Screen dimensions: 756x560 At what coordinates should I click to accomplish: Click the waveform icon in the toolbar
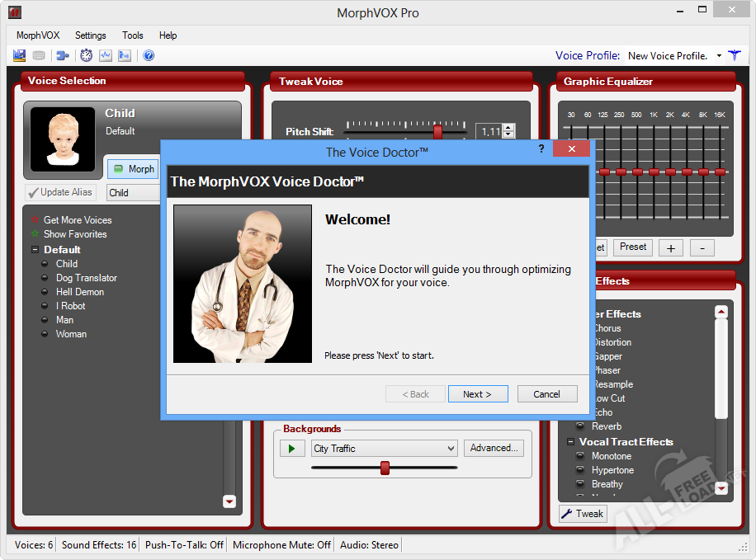coord(106,55)
